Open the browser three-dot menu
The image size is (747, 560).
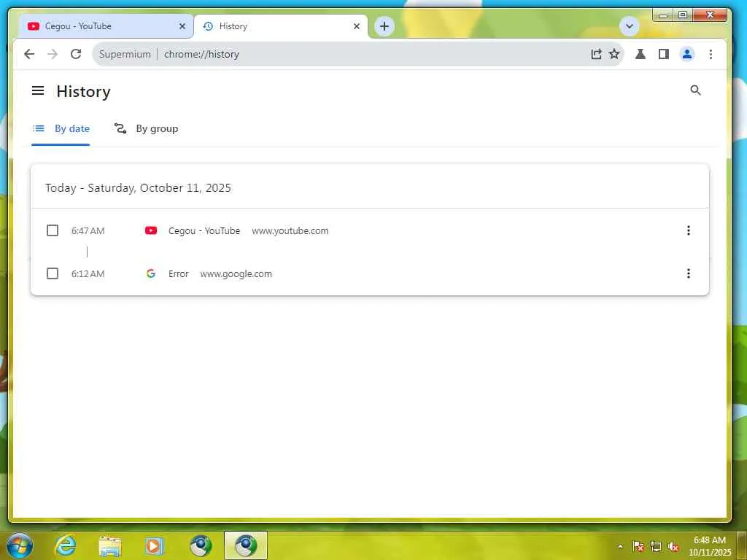point(711,54)
